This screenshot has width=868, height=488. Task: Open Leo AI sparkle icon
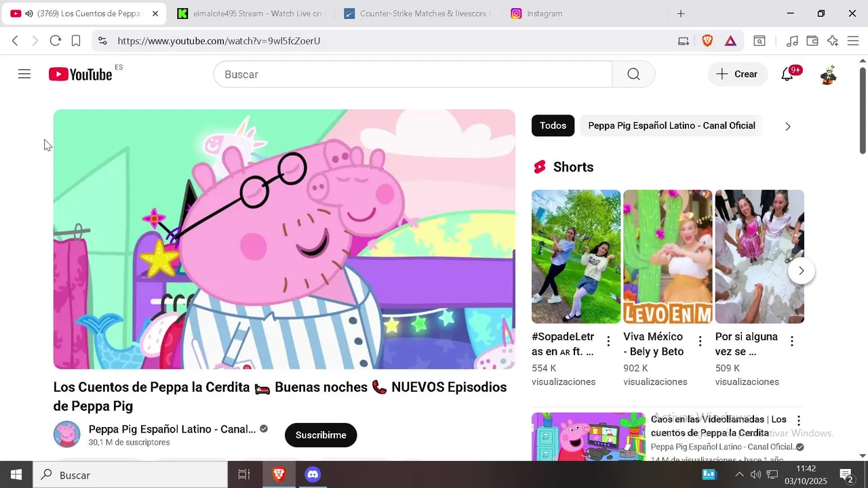833,41
